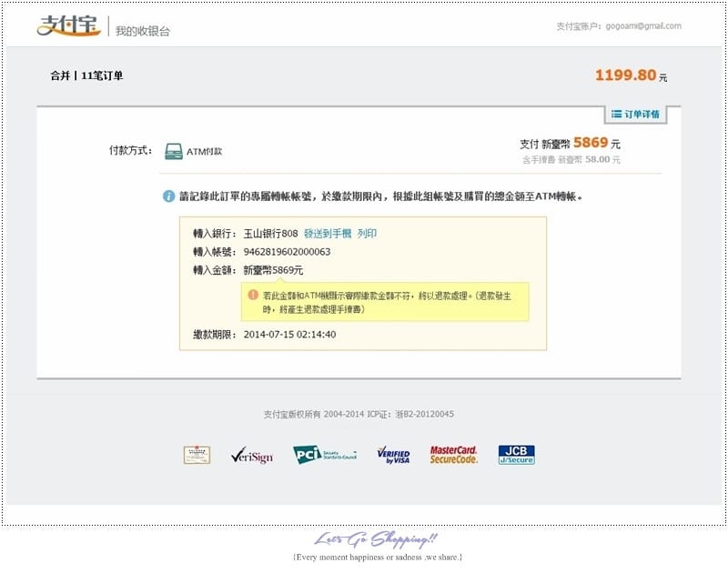Click the VeriSign security logo
The image size is (728, 573).
pyautogui.click(x=252, y=456)
